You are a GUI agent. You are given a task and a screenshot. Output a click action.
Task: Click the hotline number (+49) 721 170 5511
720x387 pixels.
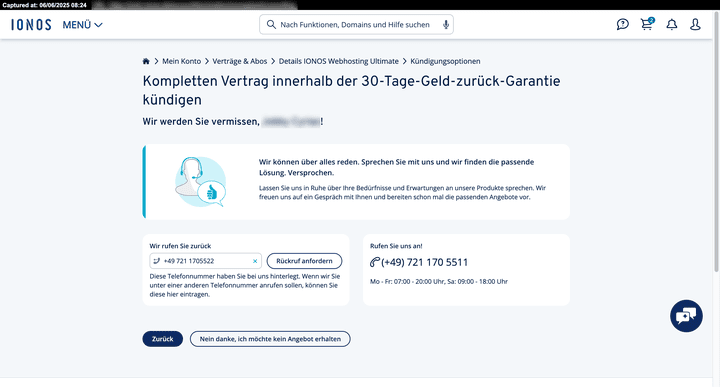[x=424, y=262]
